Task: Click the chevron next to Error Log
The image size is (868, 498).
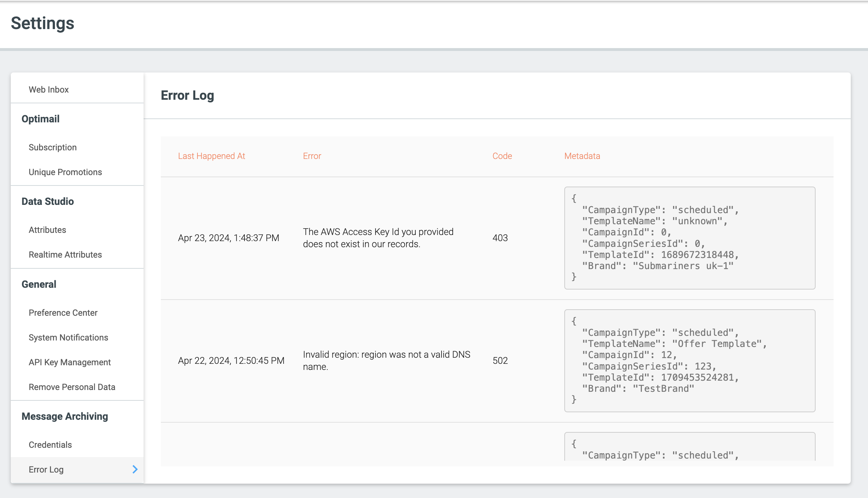Action: click(135, 469)
